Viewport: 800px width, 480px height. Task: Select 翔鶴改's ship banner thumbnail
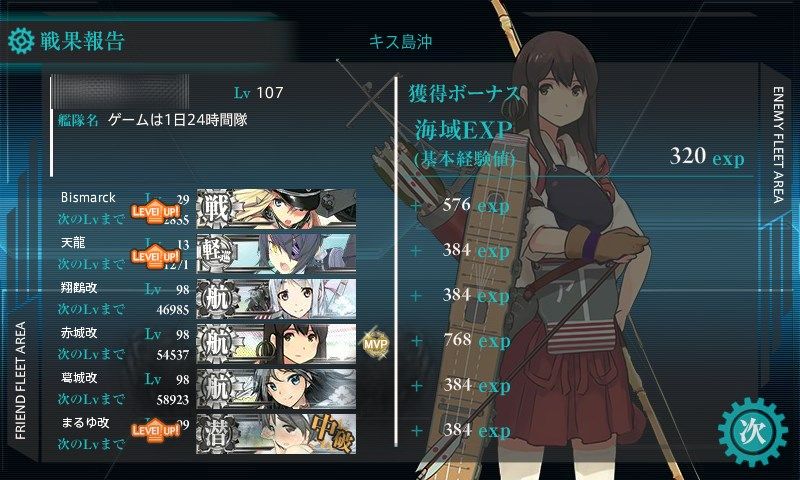tap(277, 298)
